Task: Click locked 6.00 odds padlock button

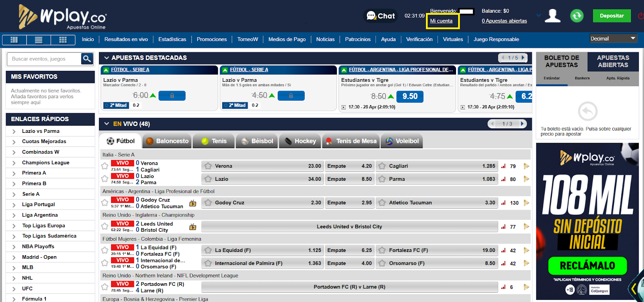Action: 172,96
